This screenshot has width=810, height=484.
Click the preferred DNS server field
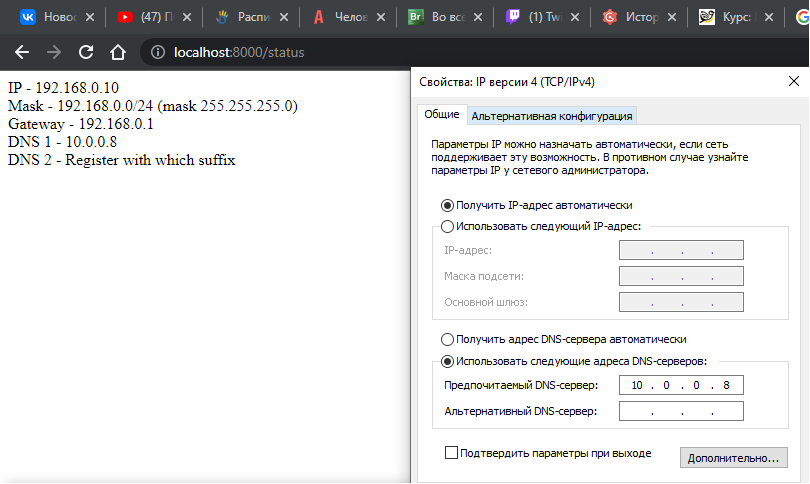pos(681,386)
